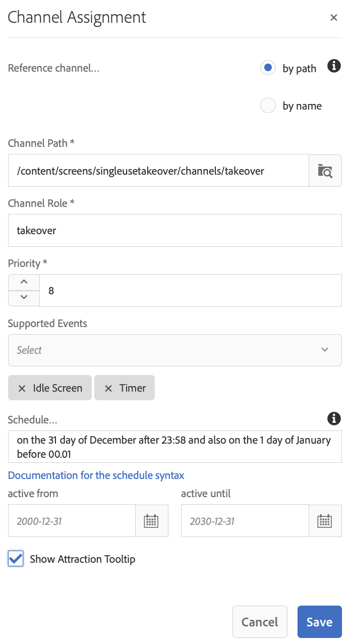
Task: Decrease the Priority value
Action: pyautogui.click(x=24, y=298)
